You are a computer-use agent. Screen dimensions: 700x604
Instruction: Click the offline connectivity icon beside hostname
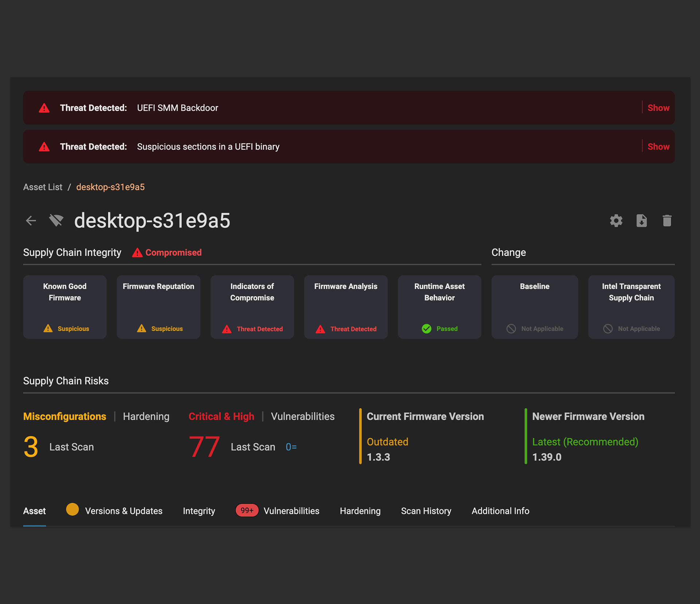(56, 220)
